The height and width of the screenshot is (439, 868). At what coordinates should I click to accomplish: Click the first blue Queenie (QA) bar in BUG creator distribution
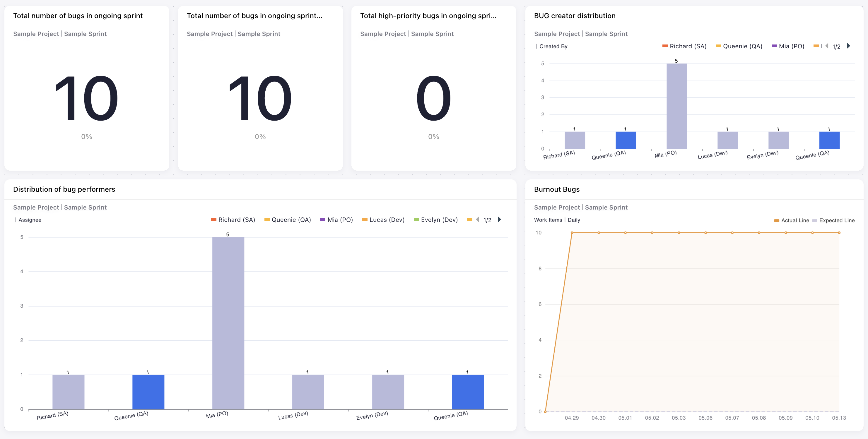(x=626, y=140)
